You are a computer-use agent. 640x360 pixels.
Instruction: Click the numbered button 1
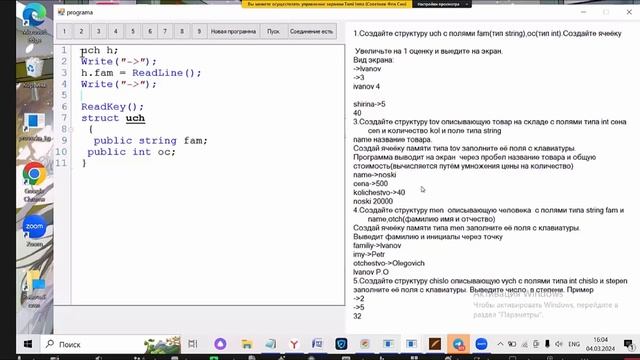tap(64, 31)
